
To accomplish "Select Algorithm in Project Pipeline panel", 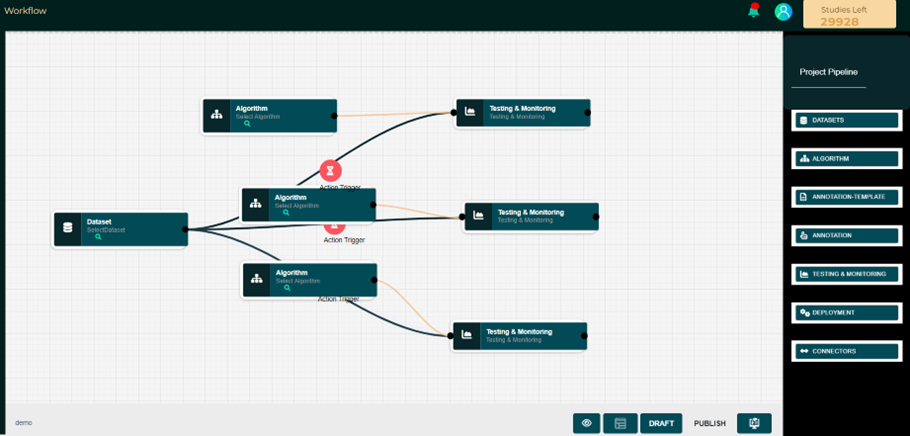I will coord(847,158).
